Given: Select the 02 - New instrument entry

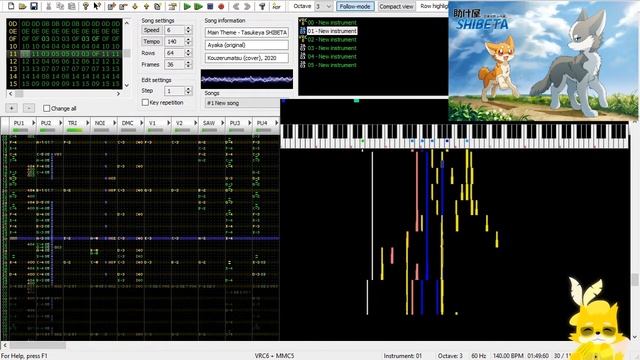Looking at the screenshot, I should pyautogui.click(x=332, y=40).
